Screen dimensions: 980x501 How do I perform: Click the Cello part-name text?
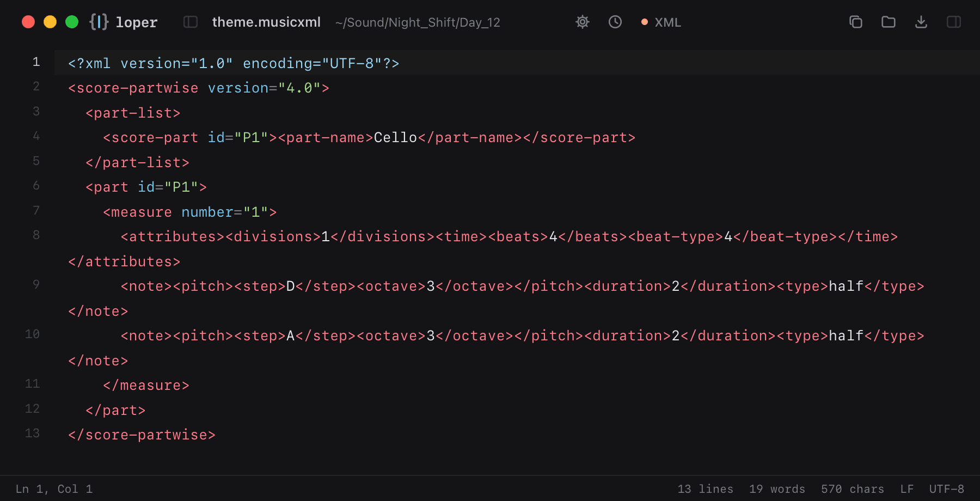click(x=395, y=137)
